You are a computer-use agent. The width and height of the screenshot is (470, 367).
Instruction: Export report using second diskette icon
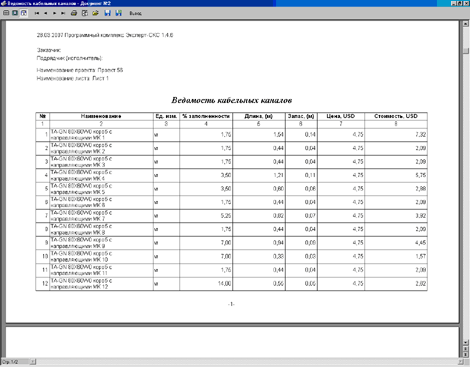[x=118, y=13]
